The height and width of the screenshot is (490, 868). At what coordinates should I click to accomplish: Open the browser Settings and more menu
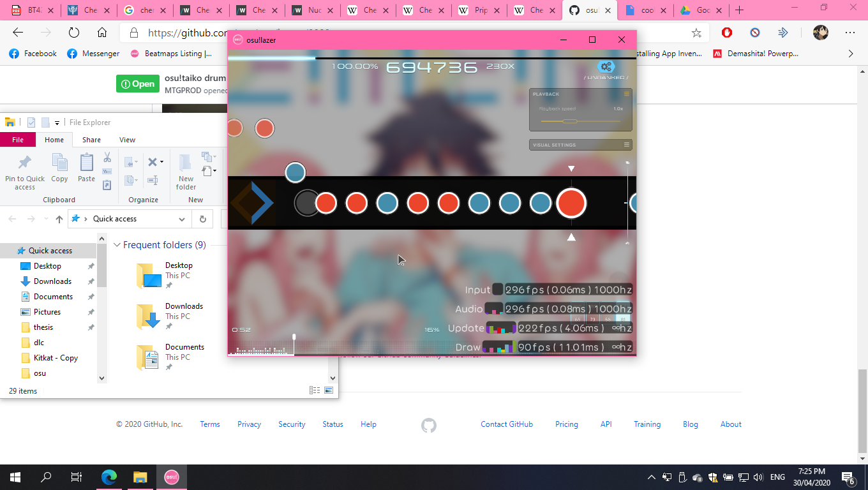(850, 33)
